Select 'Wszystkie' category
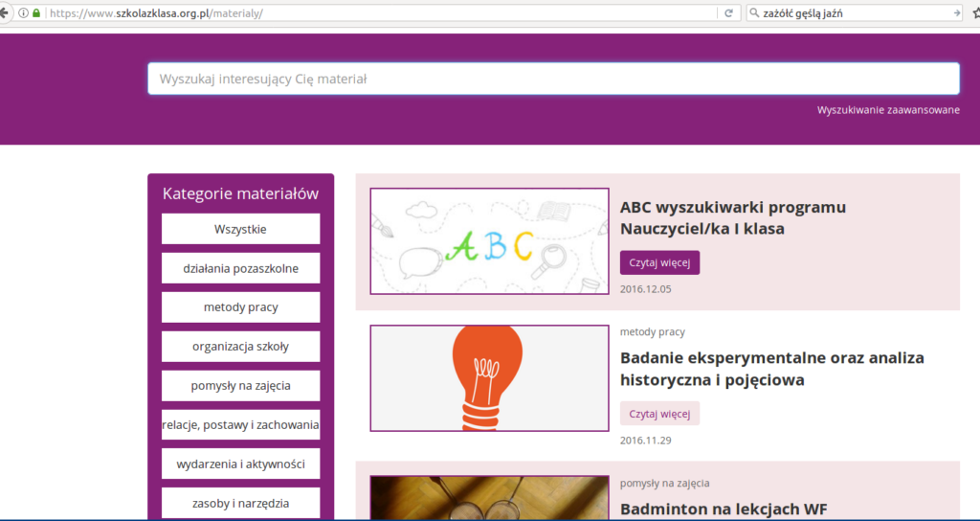Image resolution: width=980 pixels, height=521 pixels. [240, 229]
